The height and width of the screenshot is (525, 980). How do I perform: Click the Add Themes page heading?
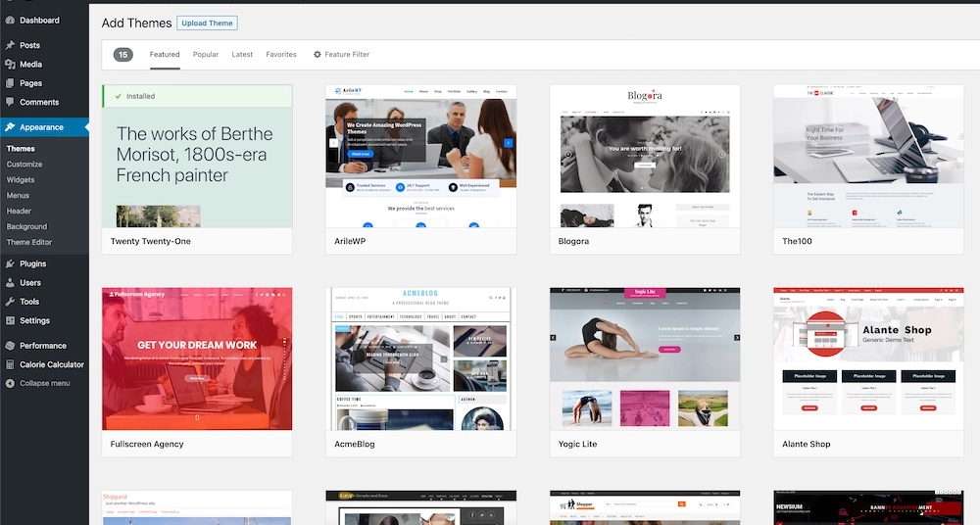137,24
